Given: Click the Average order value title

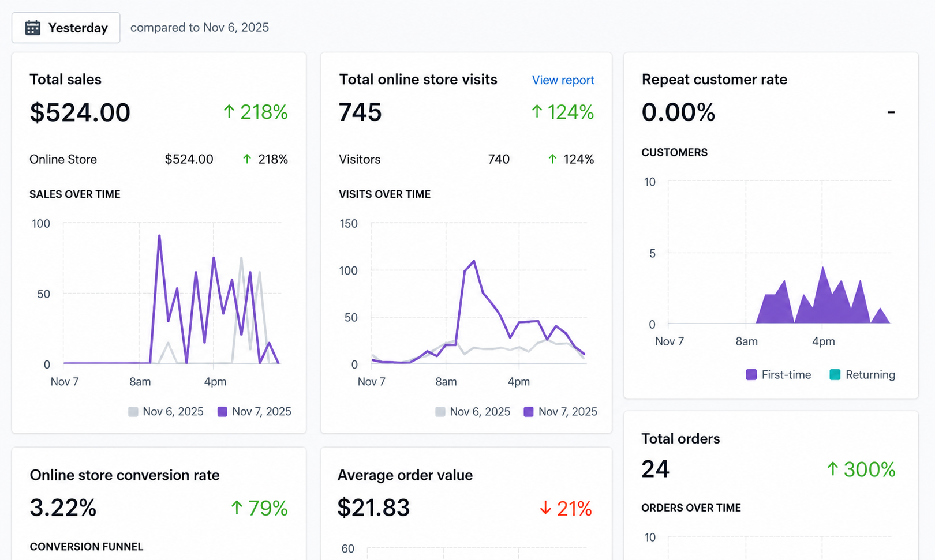Looking at the screenshot, I should point(405,475).
